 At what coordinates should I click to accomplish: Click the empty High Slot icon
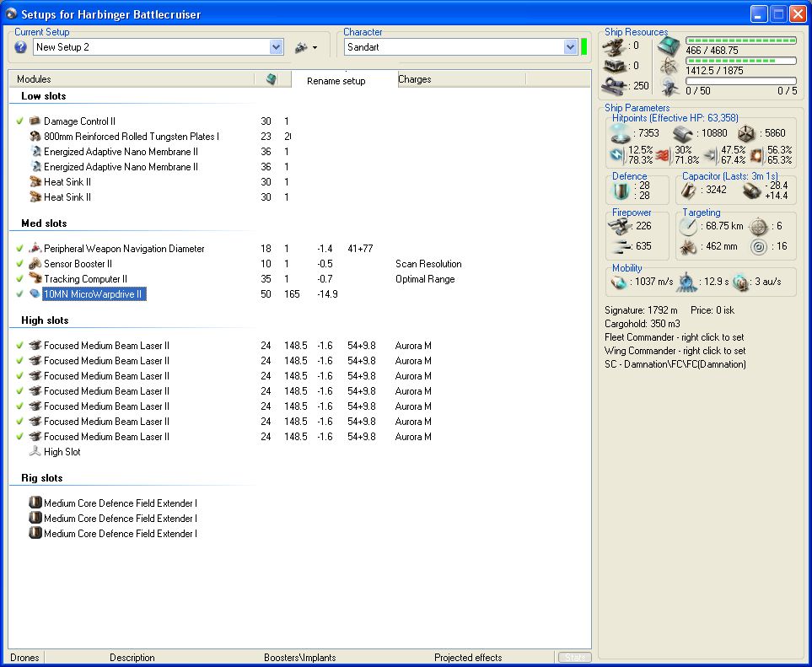point(35,451)
